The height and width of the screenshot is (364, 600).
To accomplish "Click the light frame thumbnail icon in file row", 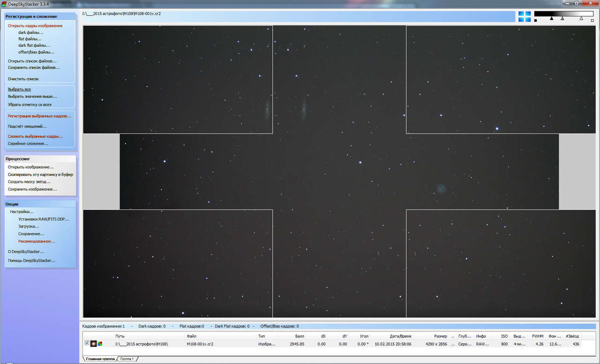I will 93,344.
